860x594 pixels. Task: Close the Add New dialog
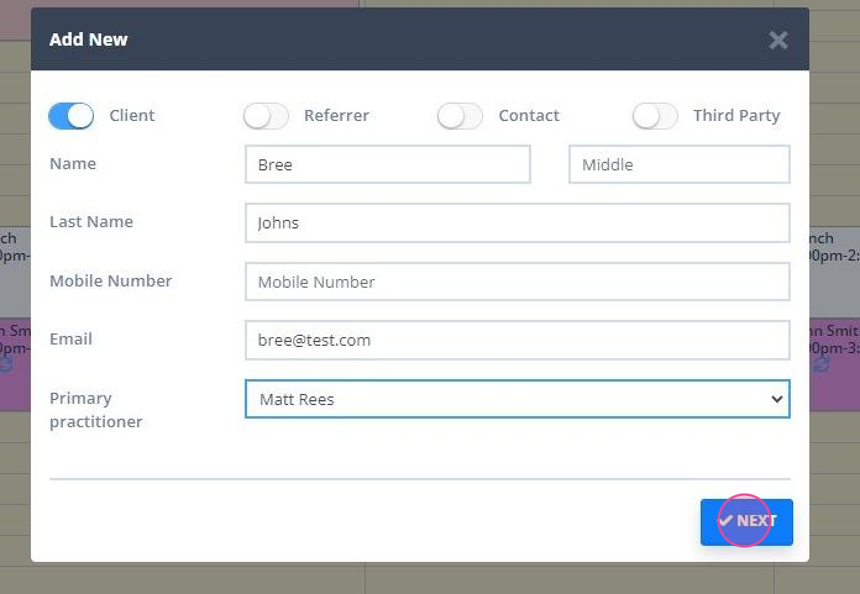(778, 40)
